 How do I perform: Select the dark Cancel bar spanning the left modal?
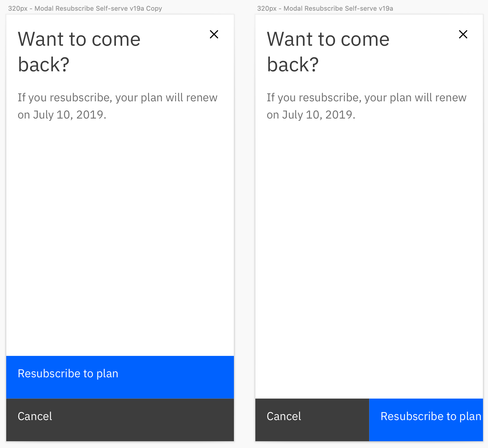120,420
